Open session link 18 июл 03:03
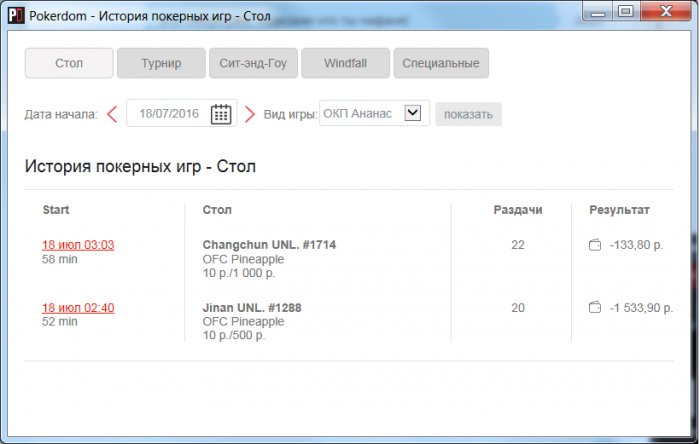 78,245
